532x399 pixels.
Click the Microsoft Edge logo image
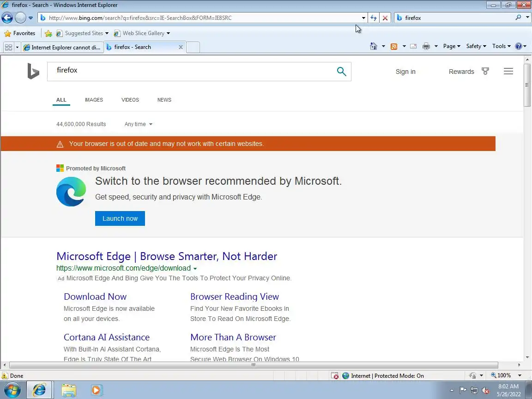tap(71, 192)
